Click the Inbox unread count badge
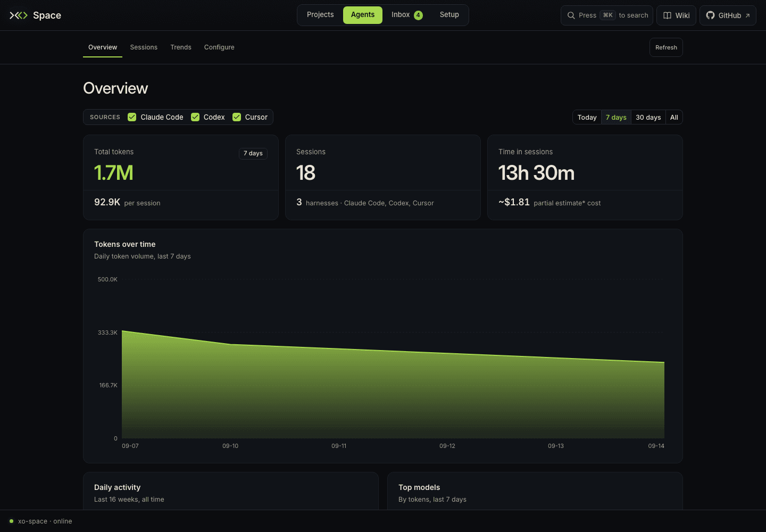The image size is (766, 532). (419, 15)
